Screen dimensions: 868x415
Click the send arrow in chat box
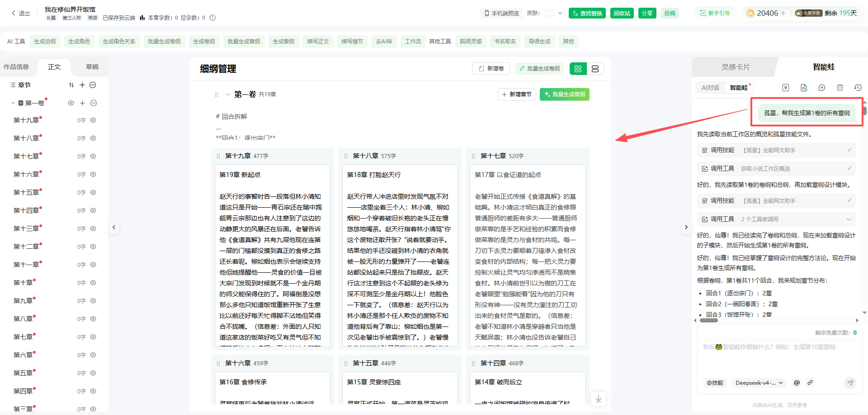point(850,382)
